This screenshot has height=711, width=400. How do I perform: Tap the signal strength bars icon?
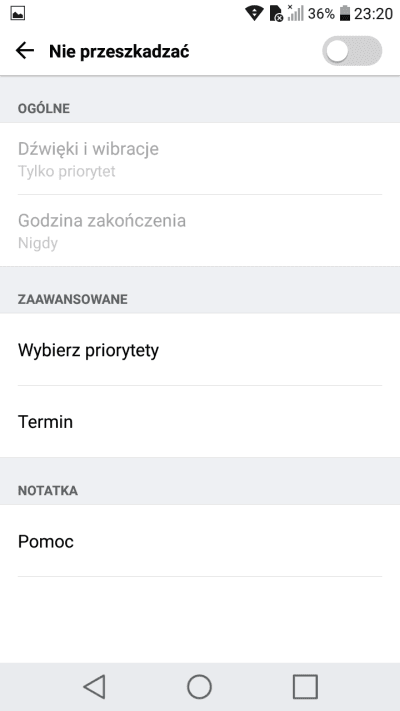pyautogui.click(x=295, y=13)
